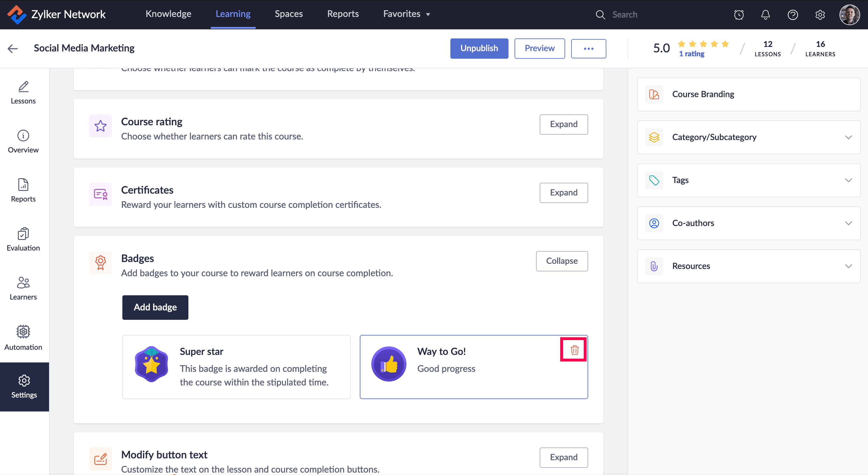Viewport: 868px width, 475px height.
Task: Open Evaluation section in sidebar
Action: [23, 239]
